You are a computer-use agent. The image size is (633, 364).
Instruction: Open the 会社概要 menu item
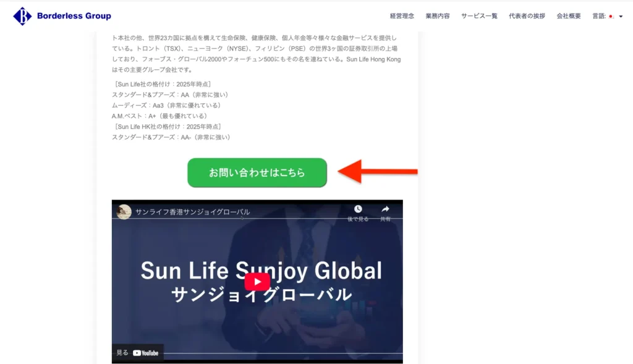[569, 15]
